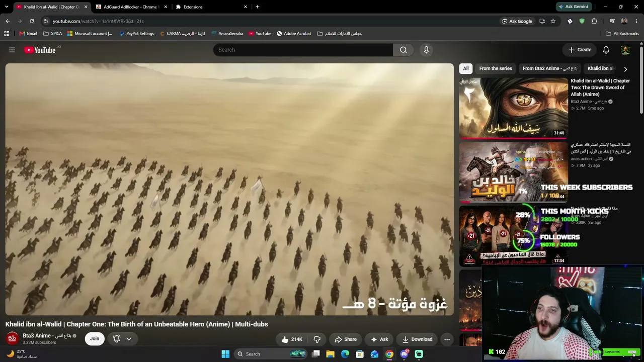Click the Ask button under video

pyautogui.click(x=379, y=339)
